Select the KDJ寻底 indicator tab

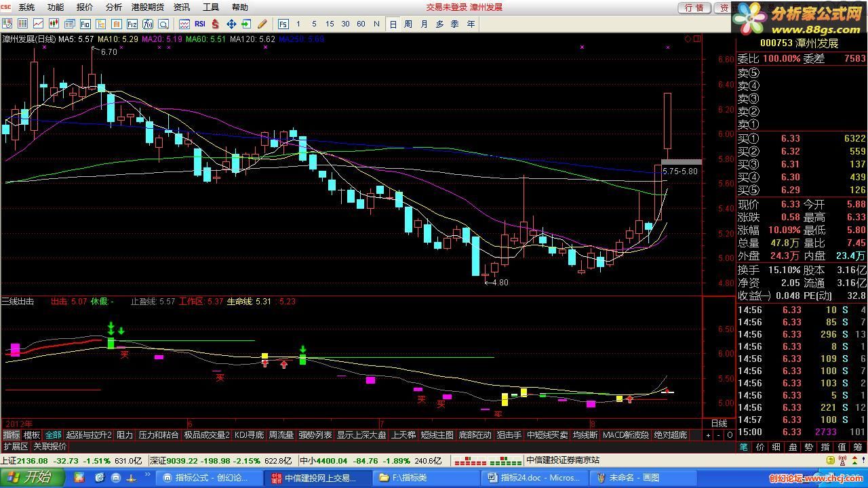[249, 435]
